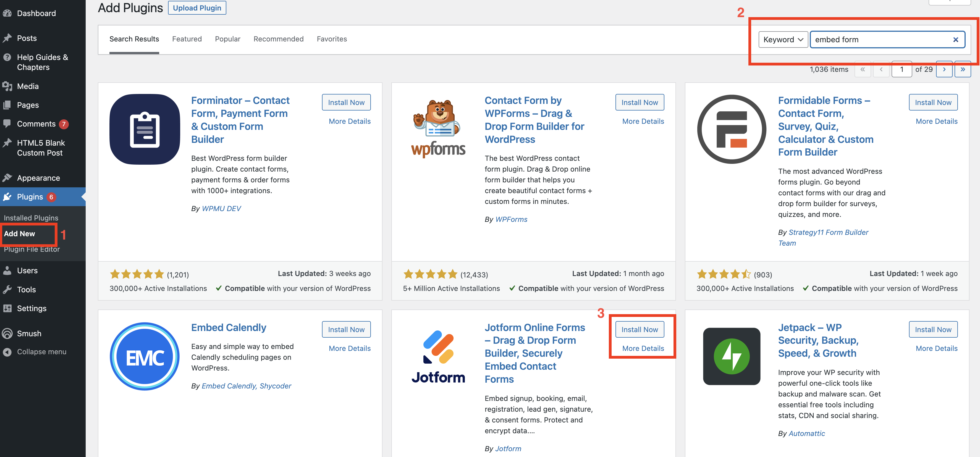The height and width of the screenshot is (457, 980).
Task: Switch to the Featured tab
Action: (187, 39)
